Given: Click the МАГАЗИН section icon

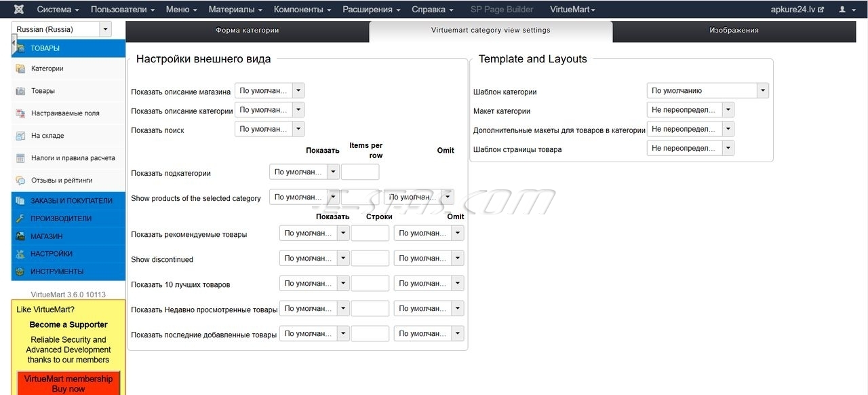Looking at the screenshot, I should pyautogui.click(x=20, y=236).
